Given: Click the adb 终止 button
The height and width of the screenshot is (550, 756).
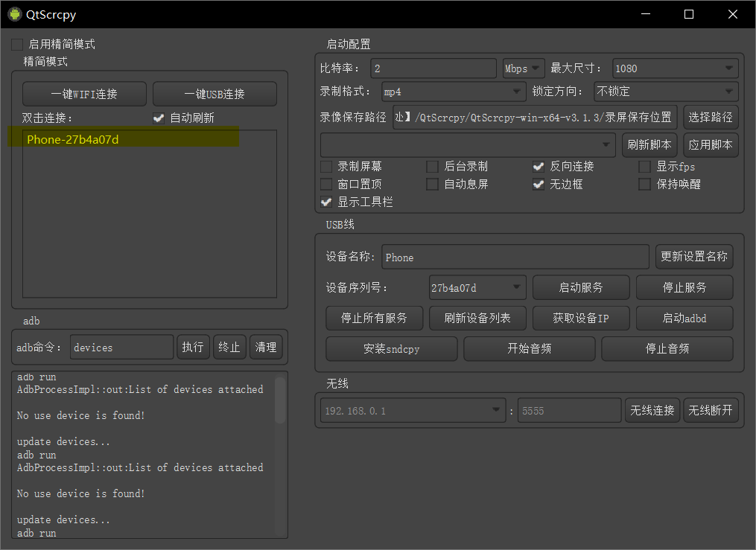Looking at the screenshot, I should click(229, 348).
